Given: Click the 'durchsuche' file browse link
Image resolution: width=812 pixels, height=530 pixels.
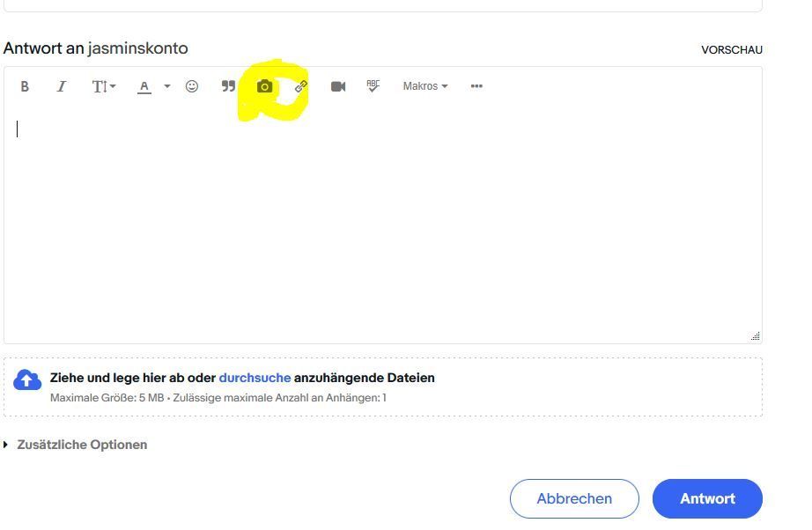Looking at the screenshot, I should [255, 378].
